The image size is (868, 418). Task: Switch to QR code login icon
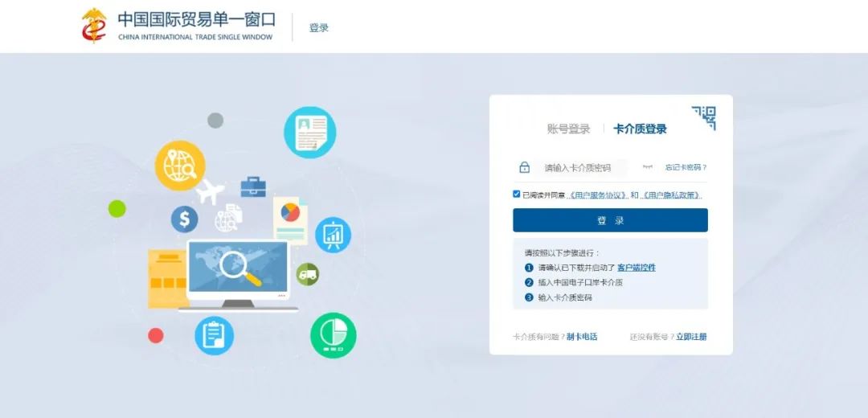coord(703,118)
